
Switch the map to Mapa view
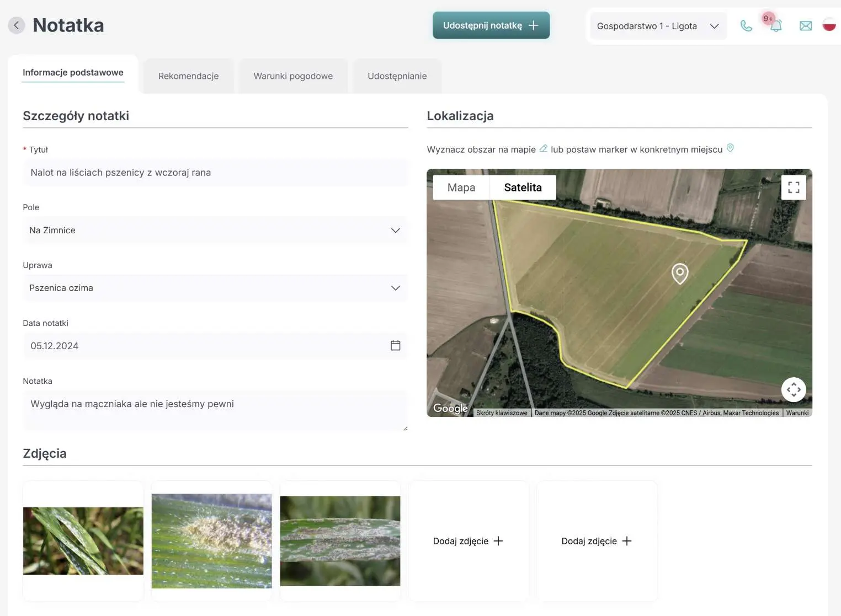tap(461, 188)
